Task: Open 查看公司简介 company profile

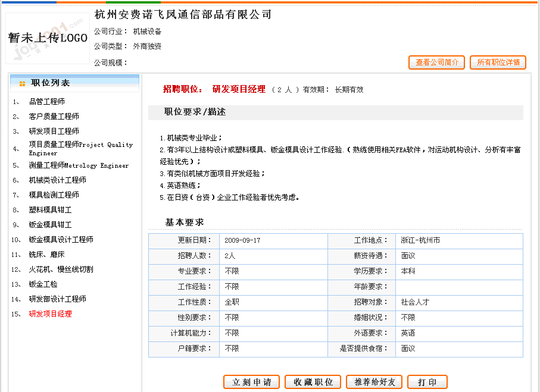Action: point(436,62)
